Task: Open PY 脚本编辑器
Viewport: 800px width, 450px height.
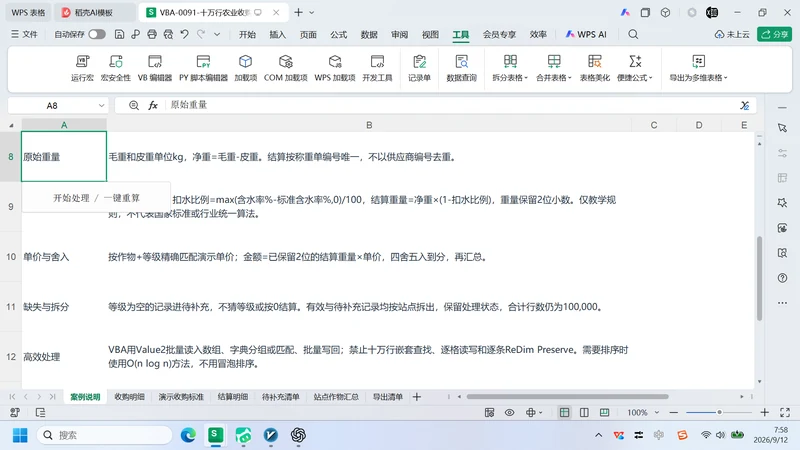Action: click(x=203, y=68)
